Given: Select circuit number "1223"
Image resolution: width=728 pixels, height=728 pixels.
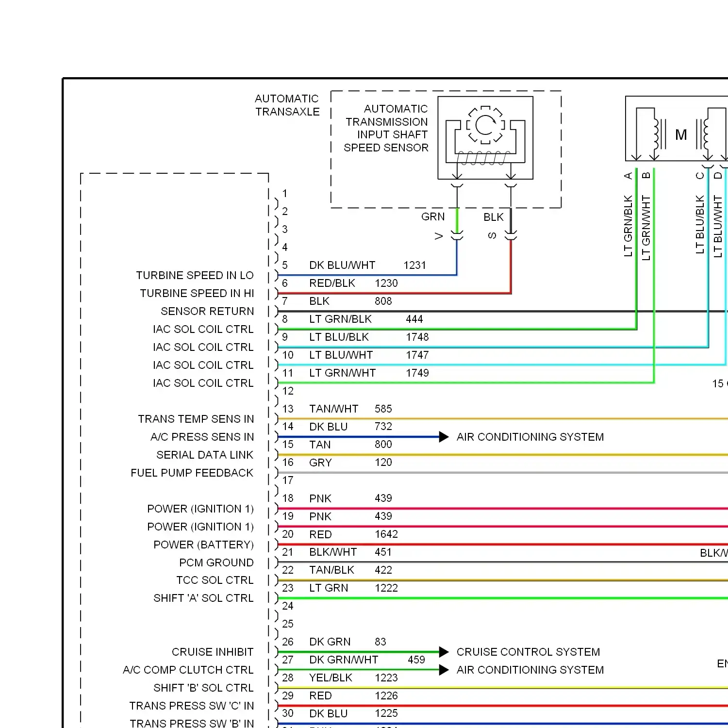Looking at the screenshot, I should [x=386, y=678].
